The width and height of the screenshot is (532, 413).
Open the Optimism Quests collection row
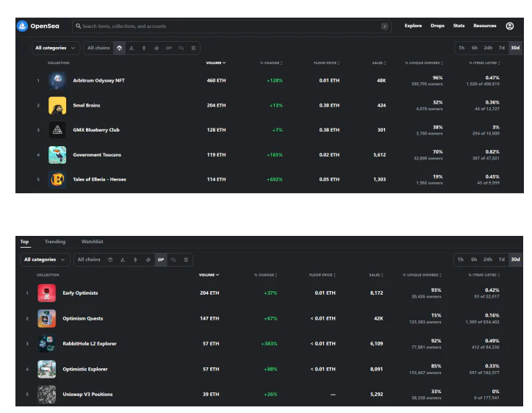(82, 318)
